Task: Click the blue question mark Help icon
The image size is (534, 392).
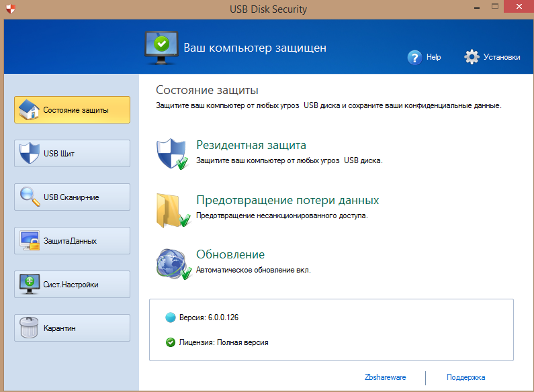Action: click(x=415, y=58)
